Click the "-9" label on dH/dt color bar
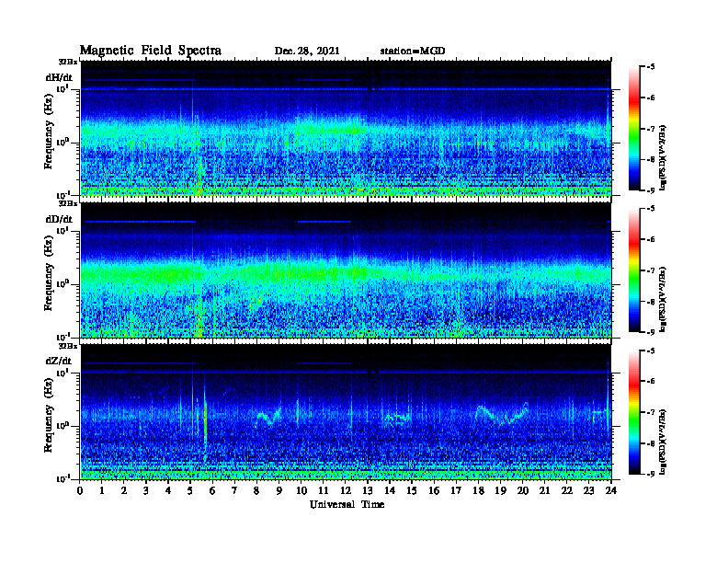Image resolution: width=728 pixels, height=563 pixels. pyautogui.click(x=650, y=190)
